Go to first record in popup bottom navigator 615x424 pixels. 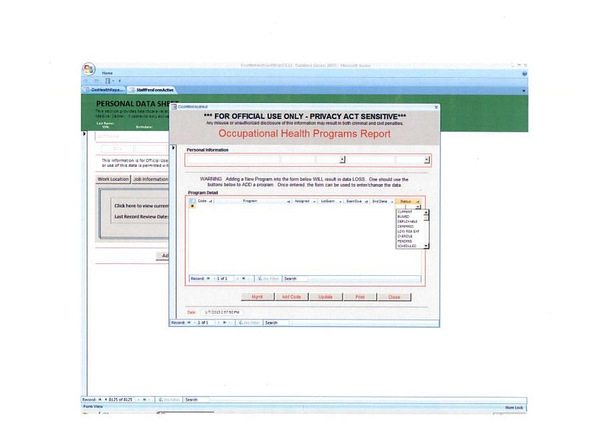(x=189, y=323)
